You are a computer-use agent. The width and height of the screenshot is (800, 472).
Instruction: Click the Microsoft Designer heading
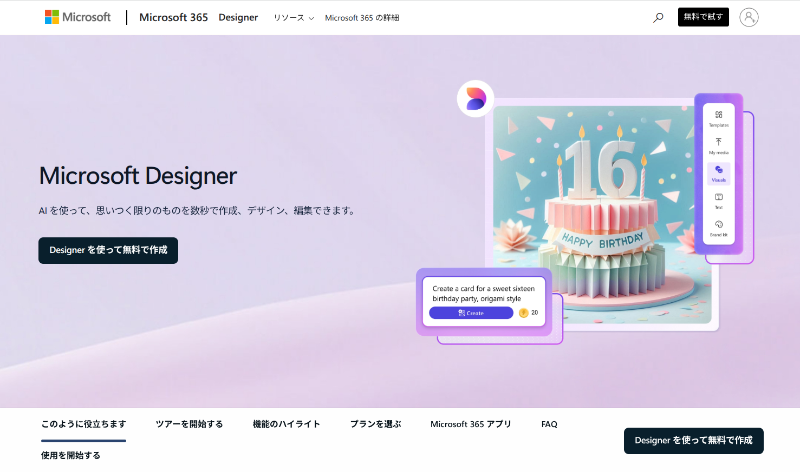pyautogui.click(x=138, y=176)
